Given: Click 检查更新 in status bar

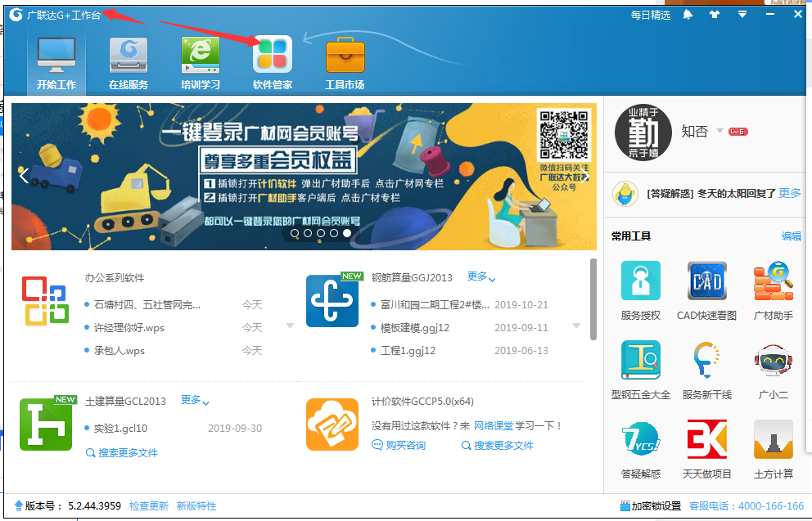Looking at the screenshot, I should 149,506.
